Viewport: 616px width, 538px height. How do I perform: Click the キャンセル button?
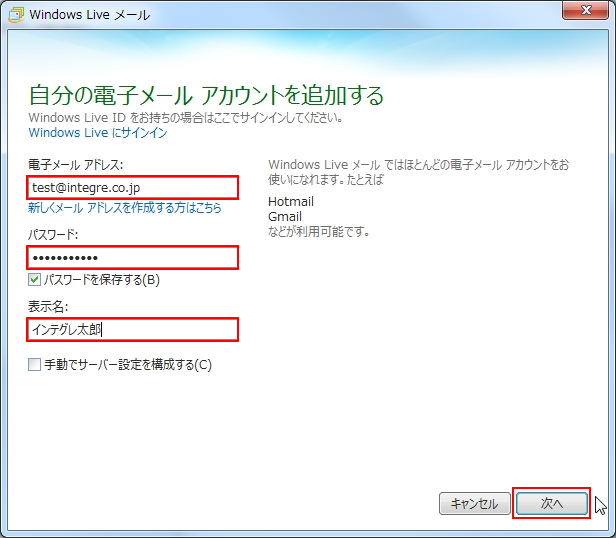(475, 503)
